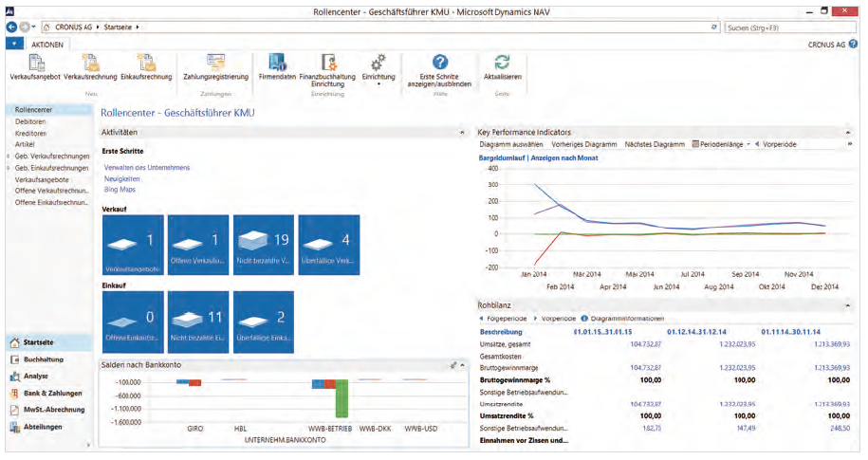Collapse the Salden nach Bankkonto part
Screen dimensions: 868x460
point(462,365)
